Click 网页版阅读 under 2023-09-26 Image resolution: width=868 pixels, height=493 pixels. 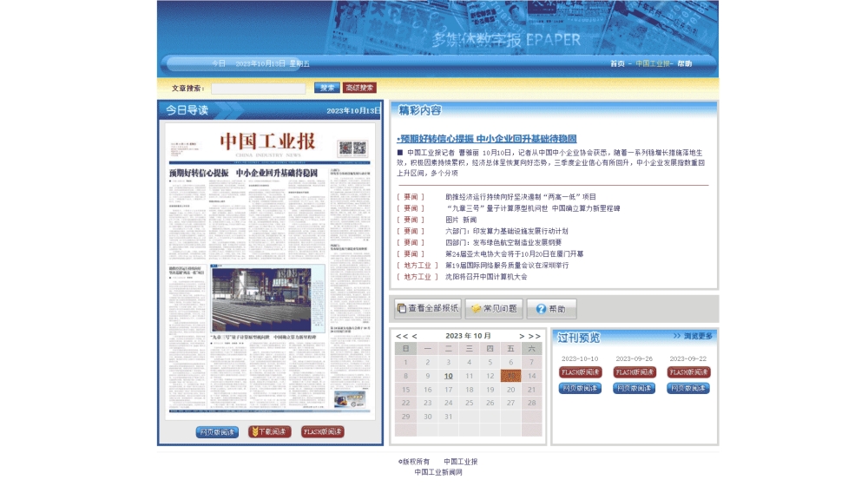click(x=634, y=389)
